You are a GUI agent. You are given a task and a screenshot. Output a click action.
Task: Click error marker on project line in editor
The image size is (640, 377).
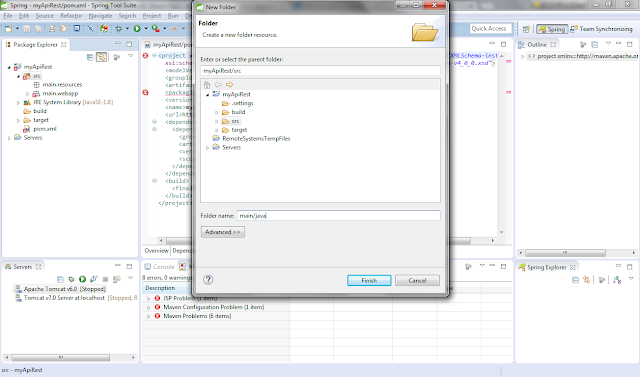tap(146, 55)
